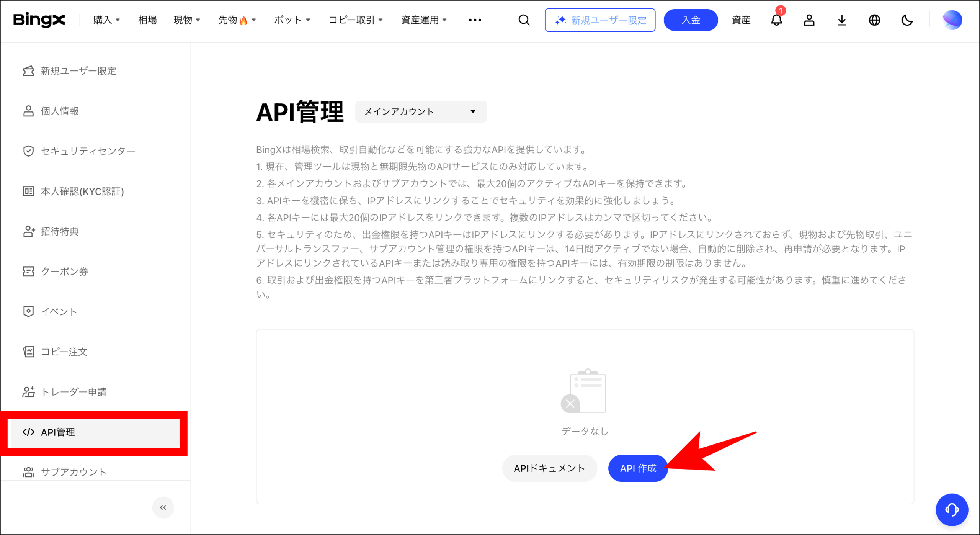Open the notifications bell icon

point(776,20)
